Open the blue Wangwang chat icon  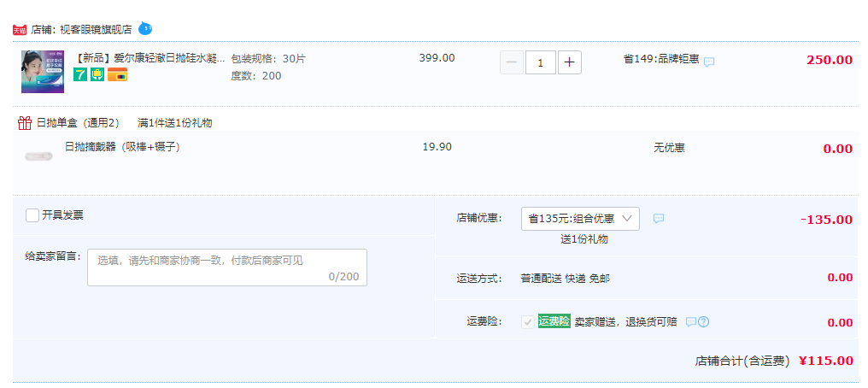(x=145, y=28)
